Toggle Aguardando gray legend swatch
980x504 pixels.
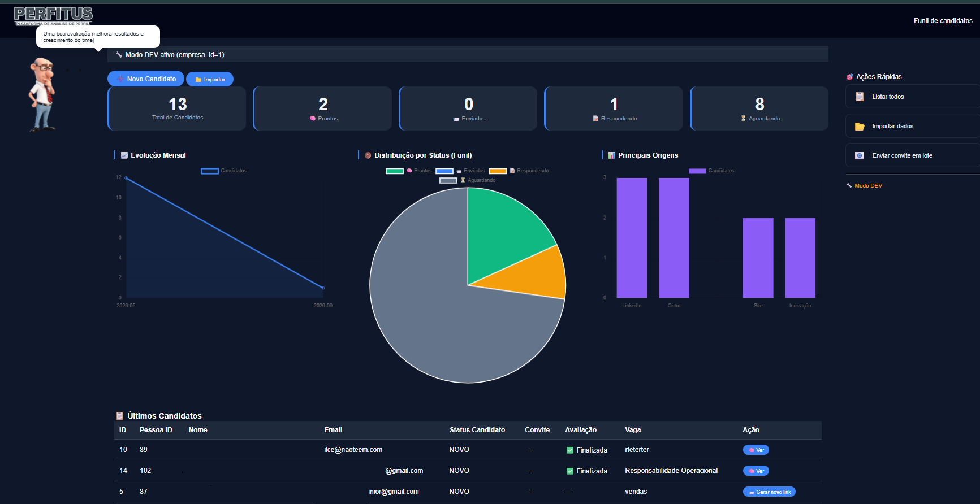(x=448, y=180)
